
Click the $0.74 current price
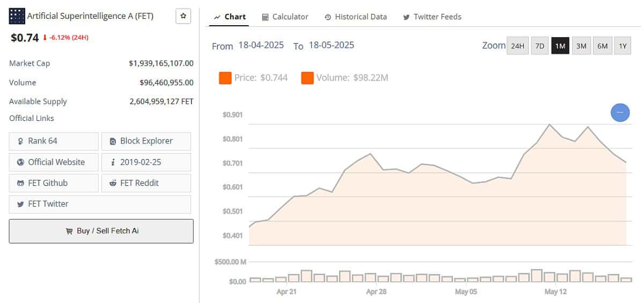[25, 38]
